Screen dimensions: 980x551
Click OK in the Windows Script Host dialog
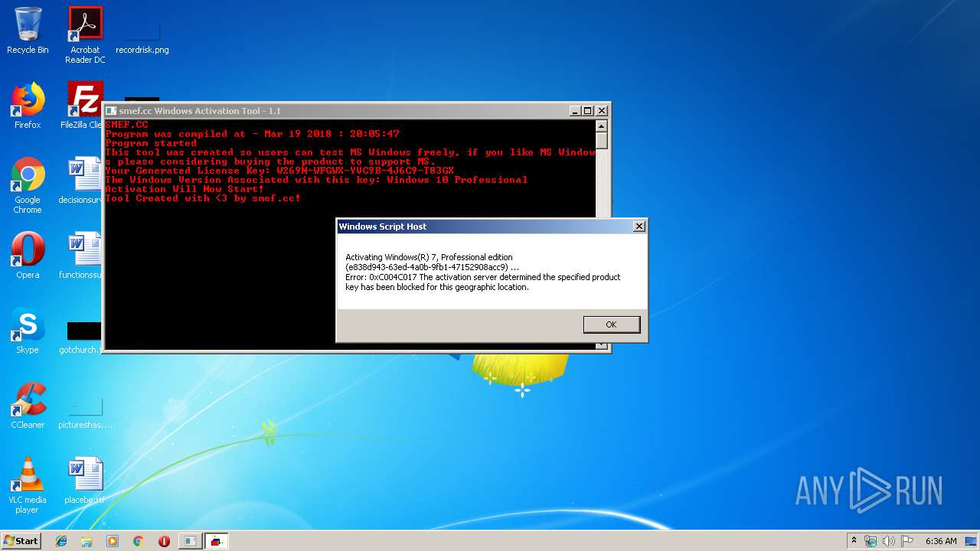611,324
